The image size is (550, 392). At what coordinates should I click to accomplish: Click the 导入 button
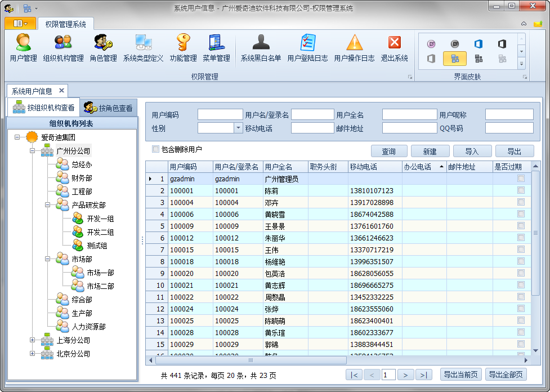pos(472,152)
